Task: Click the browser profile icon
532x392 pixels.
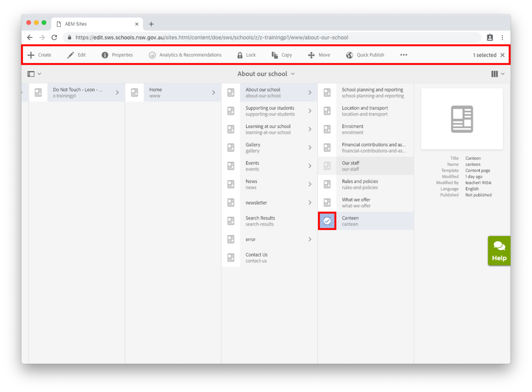Action: pyautogui.click(x=490, y=37)
